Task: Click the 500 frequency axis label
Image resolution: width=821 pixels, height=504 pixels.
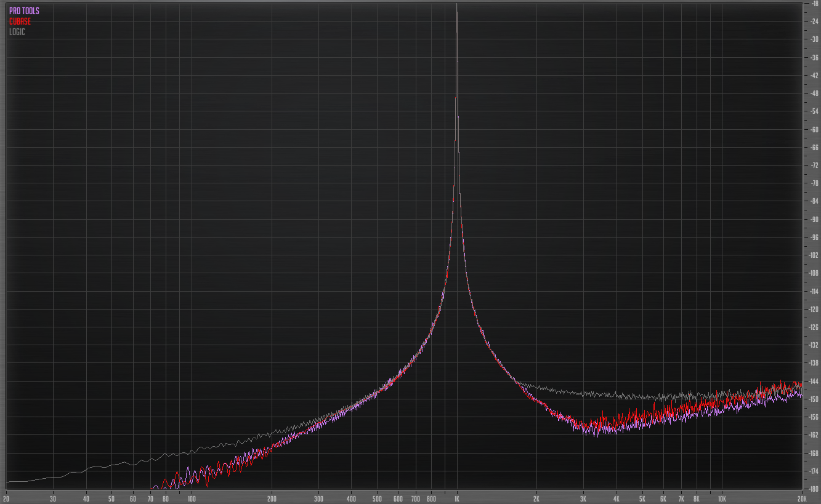Action: (377, 498)
